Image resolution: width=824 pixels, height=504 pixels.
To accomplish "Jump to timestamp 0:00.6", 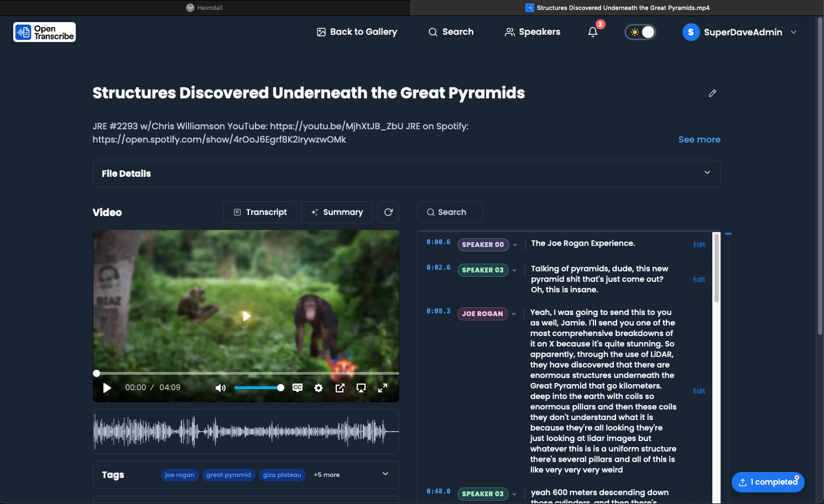I will click(x=438, y=242).
